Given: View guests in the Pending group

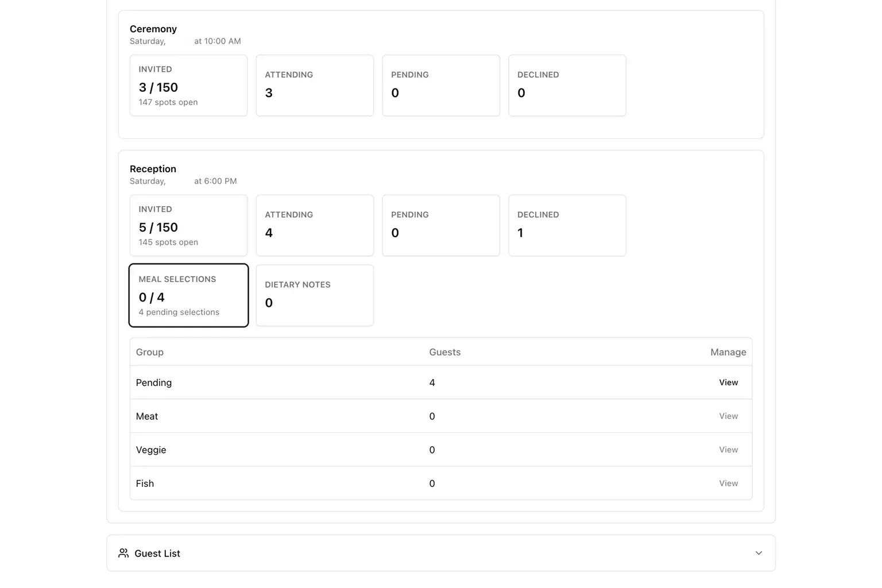Looking at the screenshot, I should (x=728, y=382).
